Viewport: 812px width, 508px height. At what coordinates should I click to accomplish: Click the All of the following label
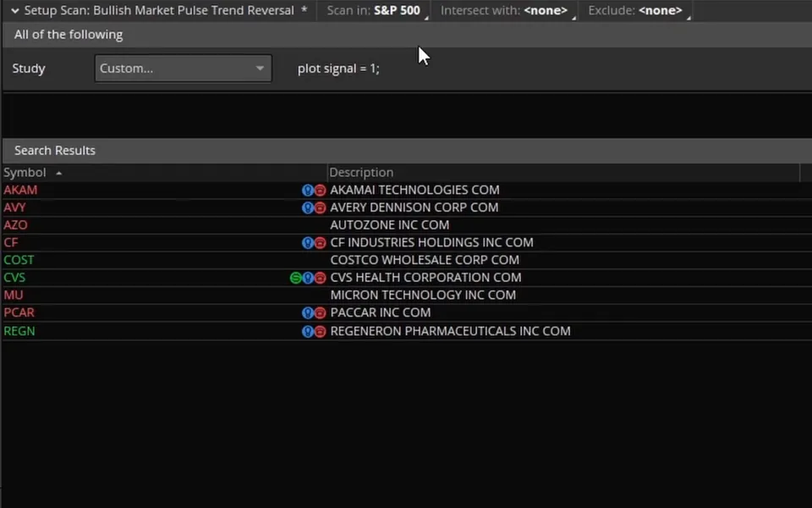(x=69, y=35)
